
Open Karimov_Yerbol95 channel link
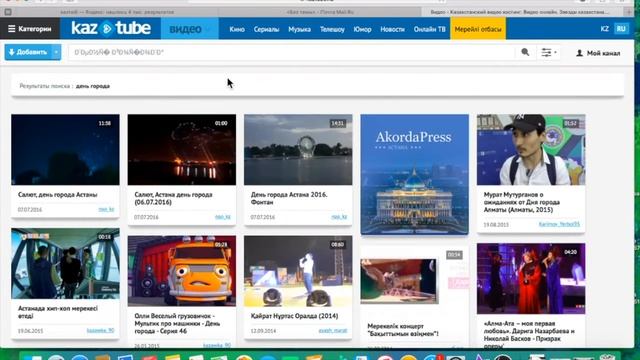[x=559, y=224]
